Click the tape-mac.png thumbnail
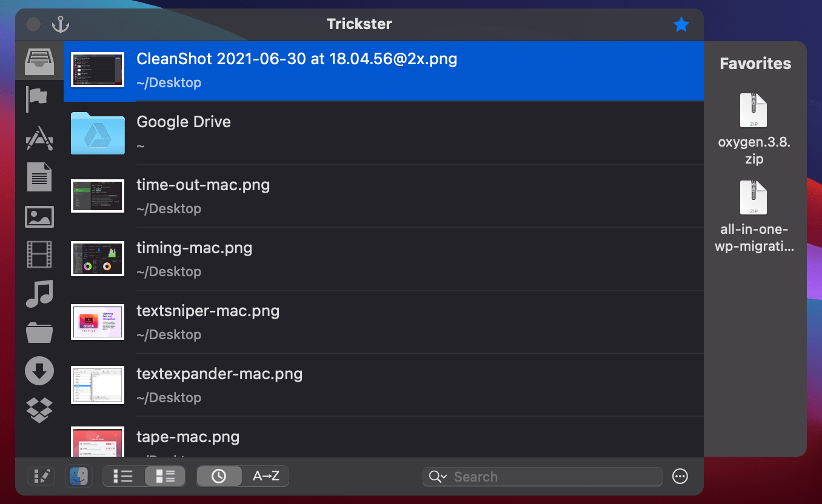822x504 pixels. coord(98,442)
